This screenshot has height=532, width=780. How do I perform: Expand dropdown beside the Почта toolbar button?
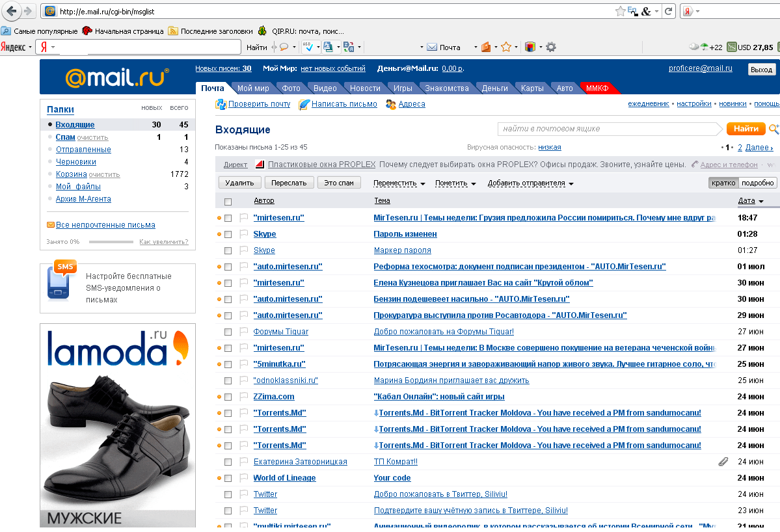coord(476,47)
